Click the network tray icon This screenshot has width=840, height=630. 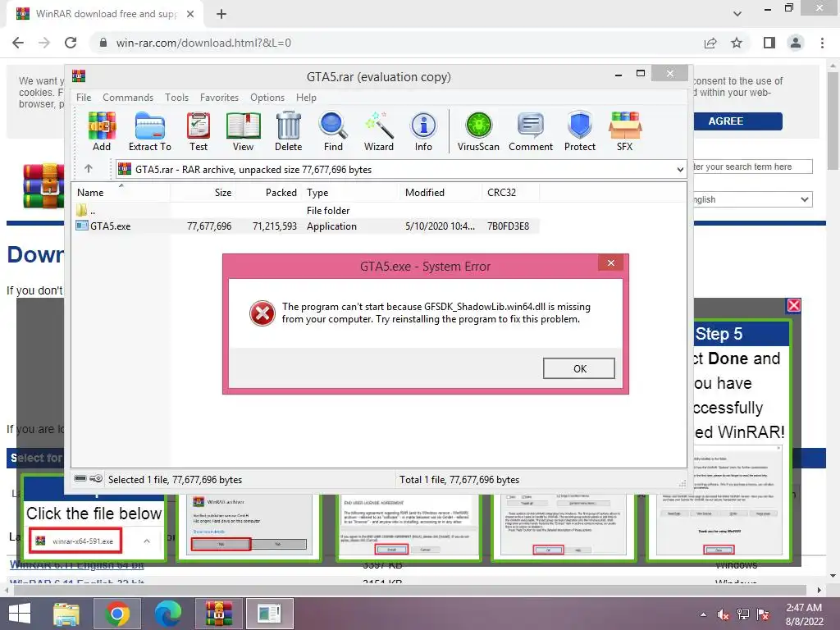[x=743, y=614]
